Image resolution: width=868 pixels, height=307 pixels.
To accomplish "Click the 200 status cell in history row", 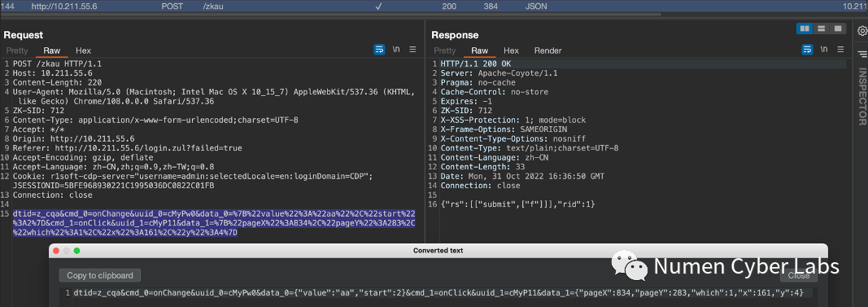I will (449, 7).
